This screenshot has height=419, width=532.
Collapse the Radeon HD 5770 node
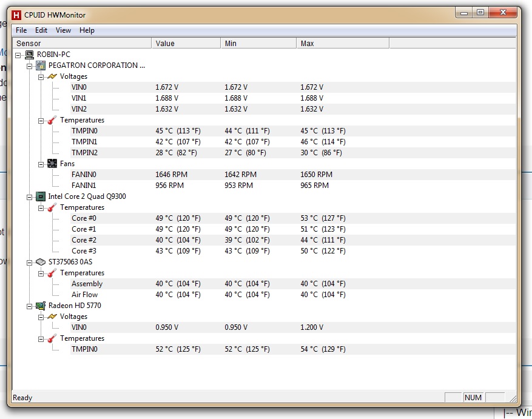(30, 306)
